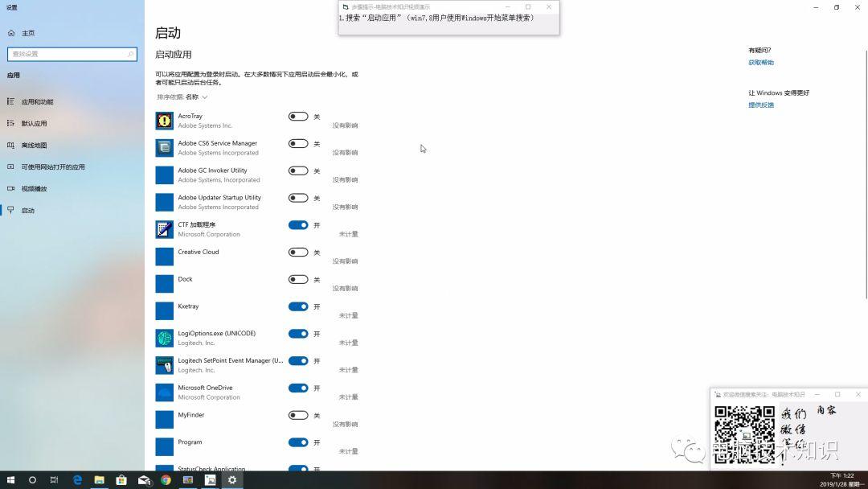Close the 步骤提示 popup window

pos(549,6)
